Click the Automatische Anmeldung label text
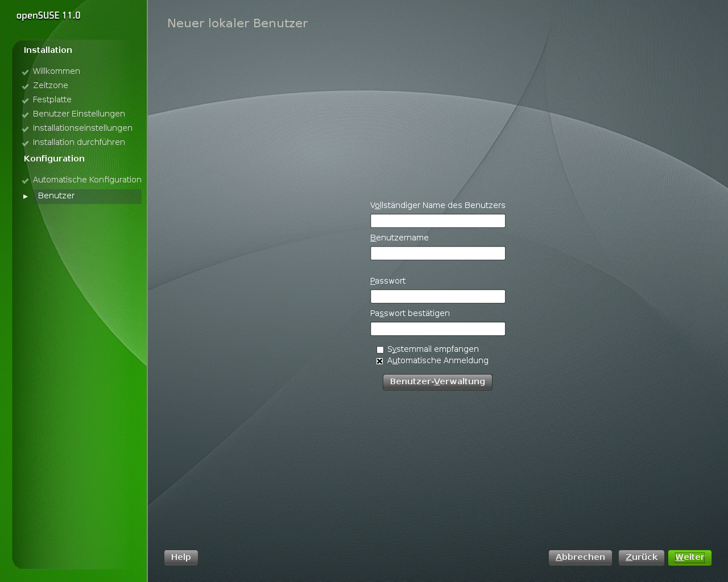728x582 pixels. (x=438, y=360)
